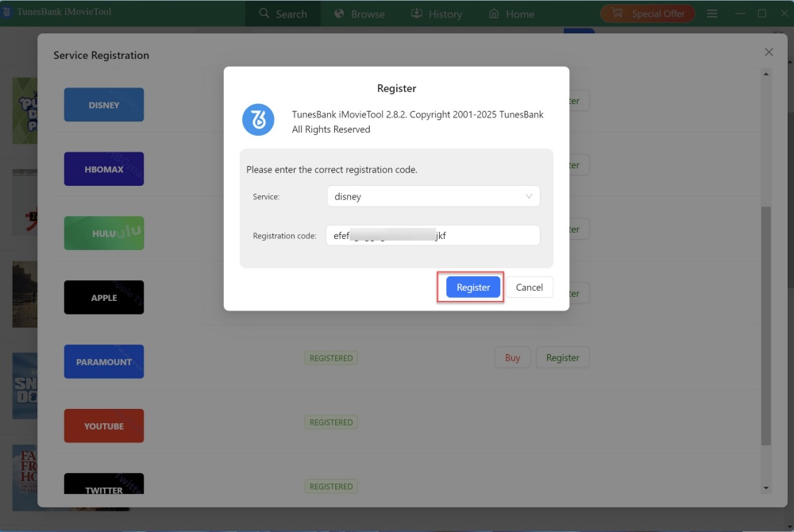Click the Special Offer button
This screenshot has height=532, width=794.
pyautogui.click(x=648, y=13)
